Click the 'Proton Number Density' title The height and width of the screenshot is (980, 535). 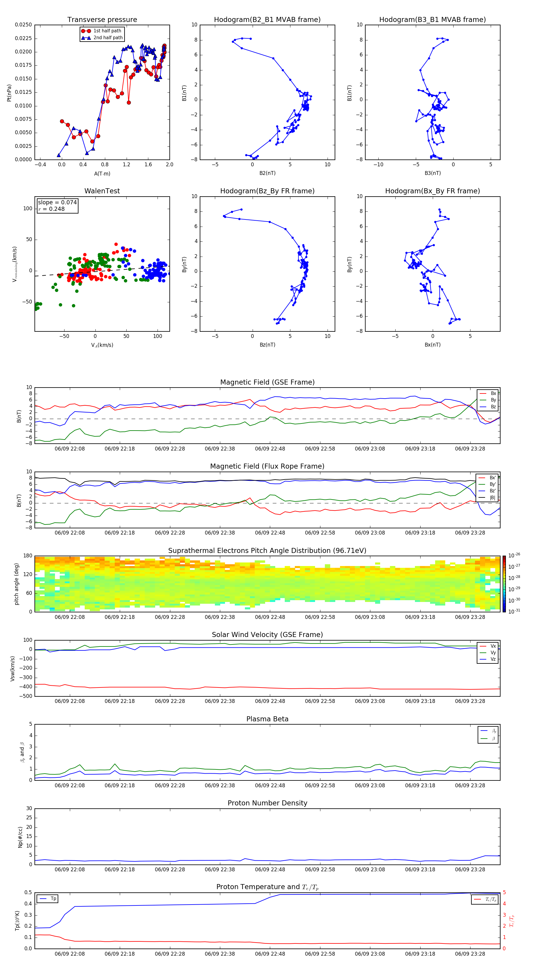pos(267,803)
